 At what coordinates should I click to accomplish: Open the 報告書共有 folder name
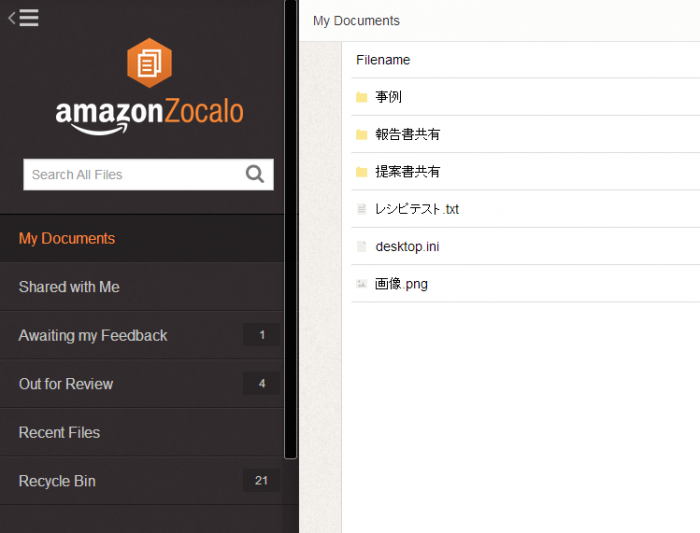click(408, 134)
